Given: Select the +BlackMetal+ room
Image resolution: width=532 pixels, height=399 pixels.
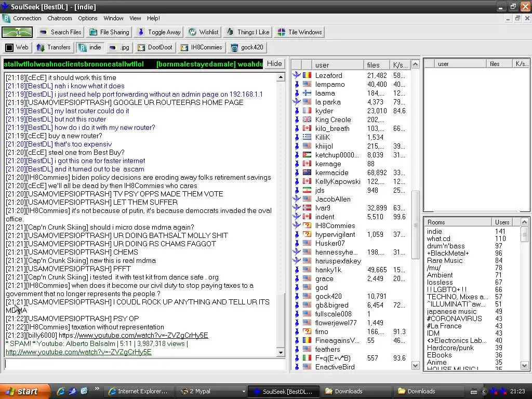Looking at the screenshot, I should click(x=448, y=253).
